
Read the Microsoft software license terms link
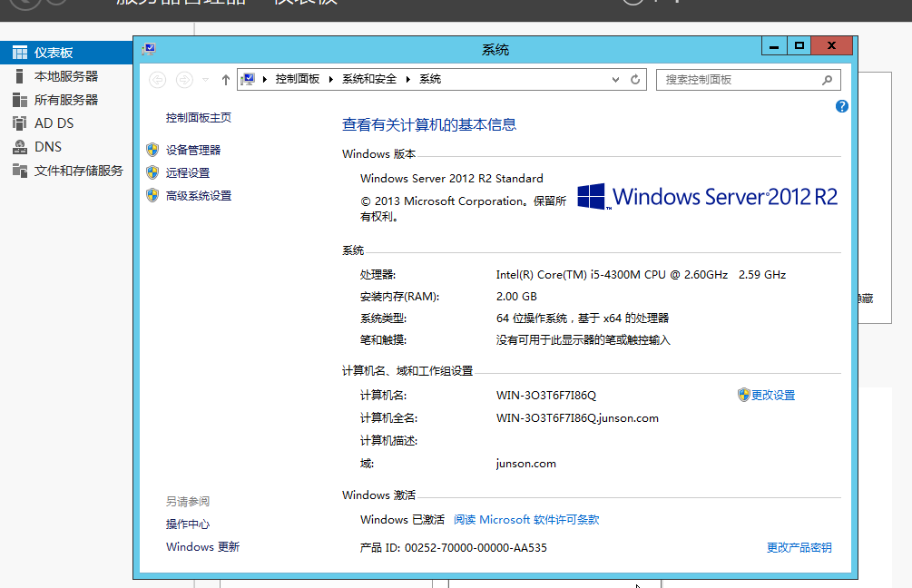(525, 519)
